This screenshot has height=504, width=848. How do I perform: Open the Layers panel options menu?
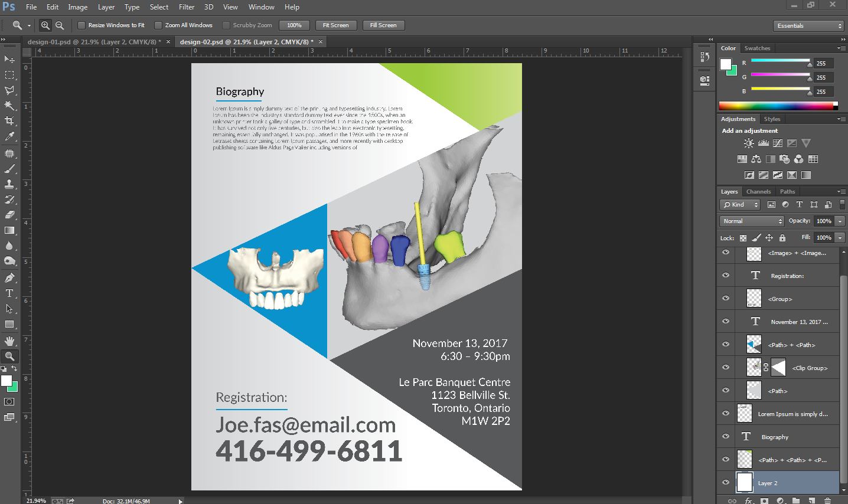click(x=841, y=191)
